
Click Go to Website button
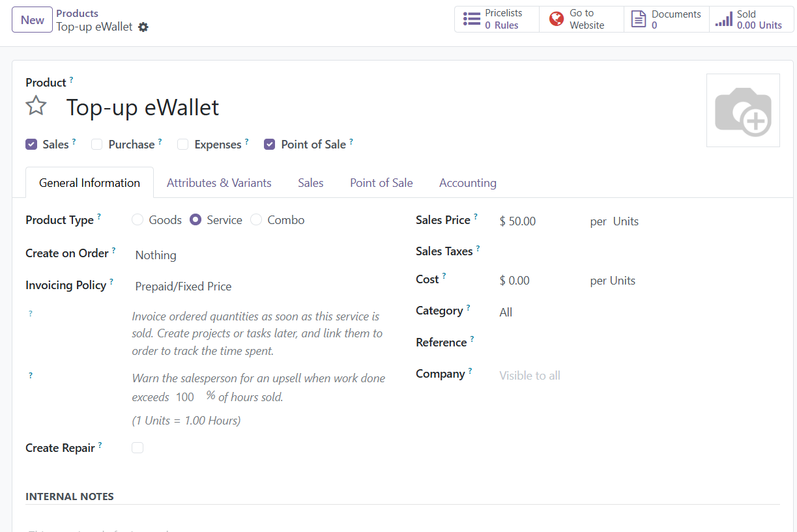click(x=581, y=20)
